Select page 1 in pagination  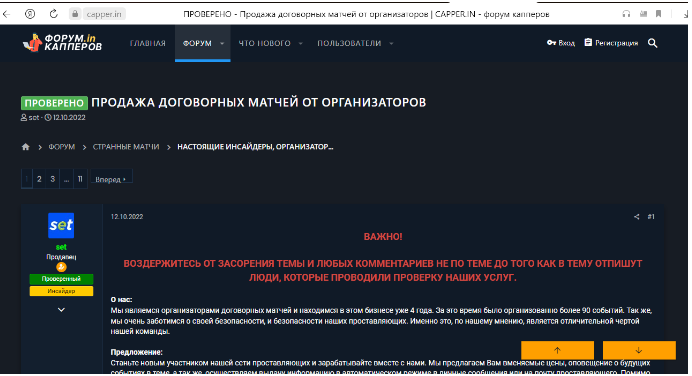[26, 179]
